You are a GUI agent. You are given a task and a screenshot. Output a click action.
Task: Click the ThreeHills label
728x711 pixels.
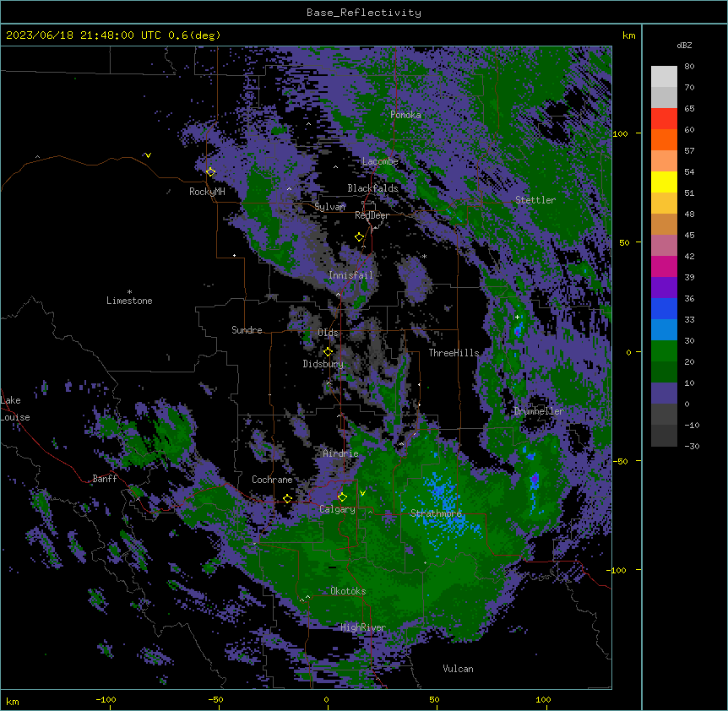454,353
